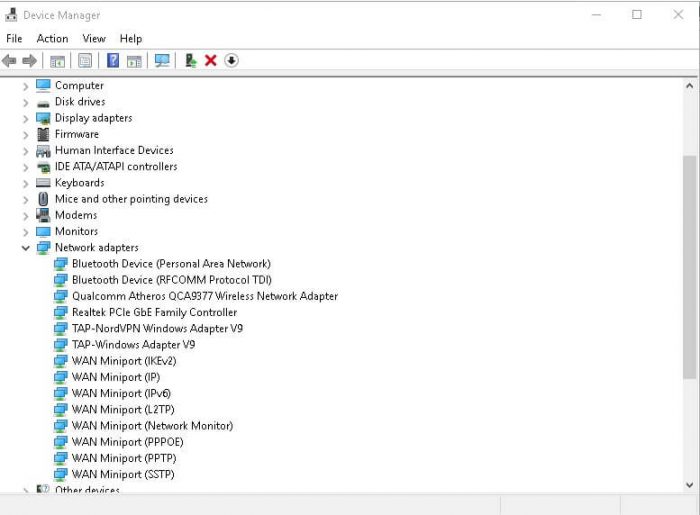Click the Qualcomm Atheros adapter's network icon
Image resolution: width=700 pixels, height=515 pixels.
click(x=61, y=296)
